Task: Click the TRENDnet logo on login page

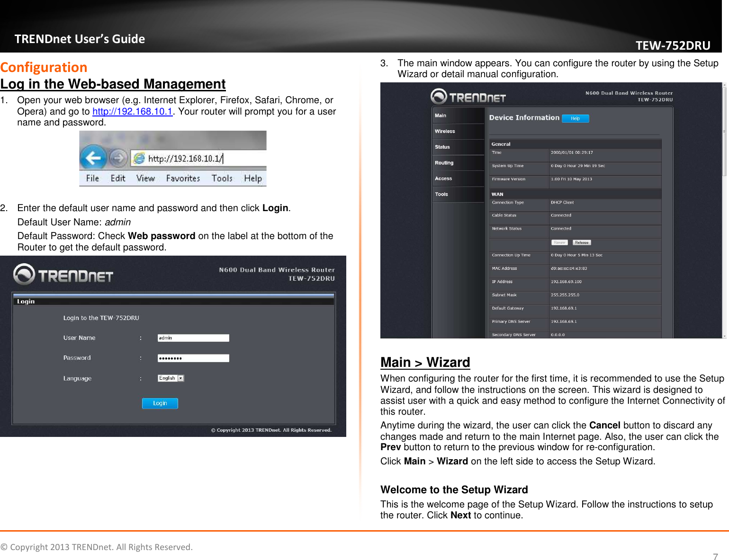Action: (63, 275)
